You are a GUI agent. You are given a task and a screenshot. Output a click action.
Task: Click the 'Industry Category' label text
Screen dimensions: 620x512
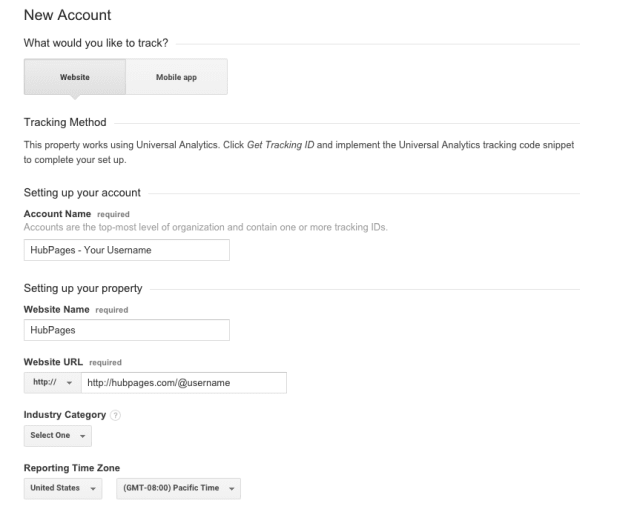click(x=65, y=415)
